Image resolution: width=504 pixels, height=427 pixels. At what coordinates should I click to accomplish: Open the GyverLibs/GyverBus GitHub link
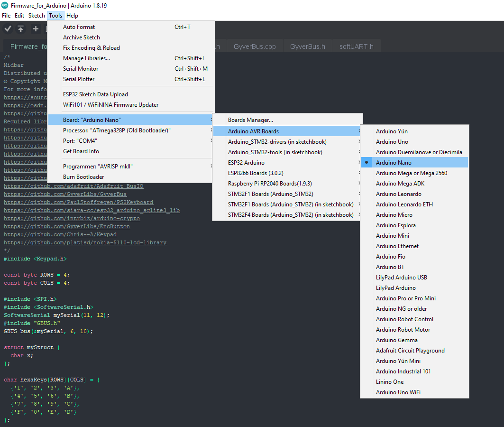(x=65, y=194)
